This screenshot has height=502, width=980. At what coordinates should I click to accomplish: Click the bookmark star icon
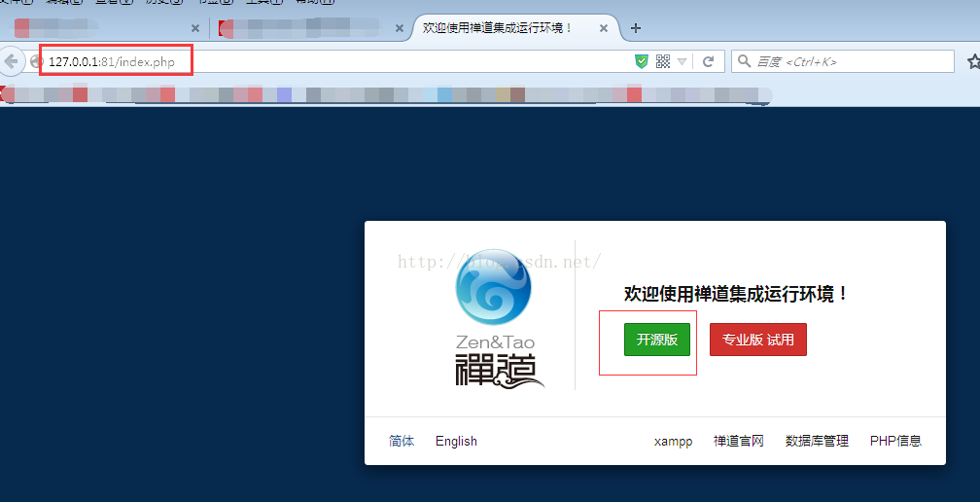(973, 61)
